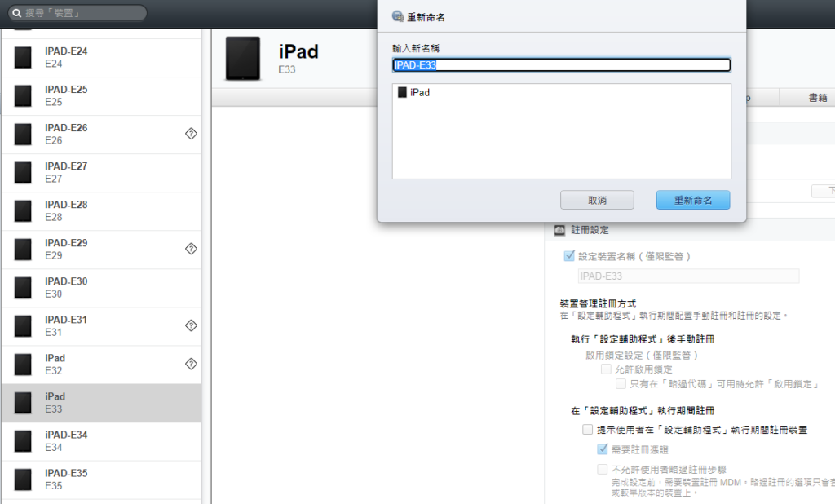835x504 pixels.
Task: Click the IPAD-E25 device thumbnail icon
Action: pos(22,96)
